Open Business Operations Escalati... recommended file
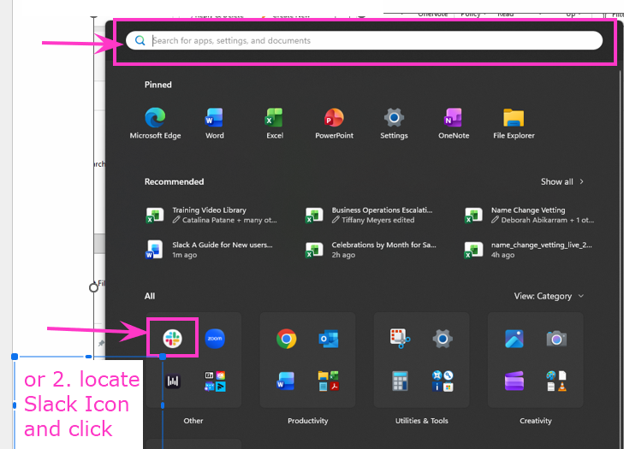Viewport: 624px width, 449px height. coord(369,215)
